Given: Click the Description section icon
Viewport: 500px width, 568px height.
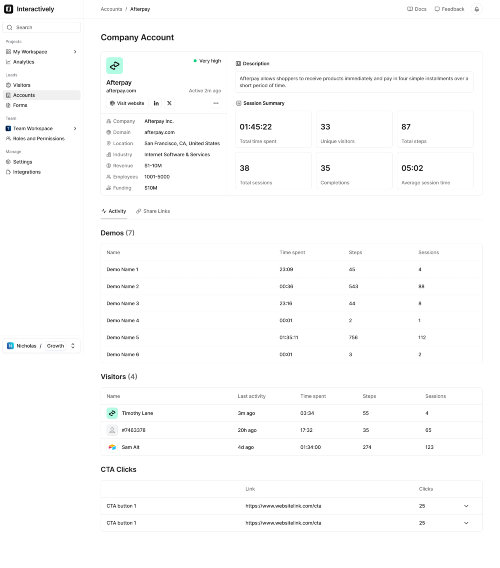Looking at the screenshot, I should pos(238,63).
